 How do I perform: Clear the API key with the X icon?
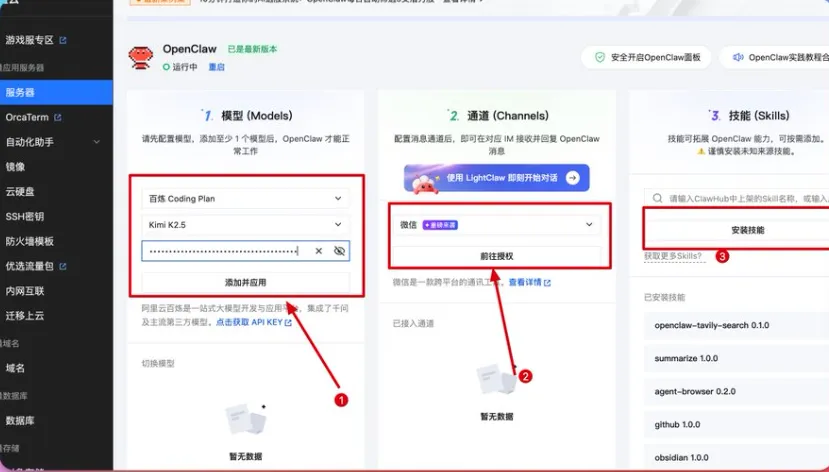point(319,251)
